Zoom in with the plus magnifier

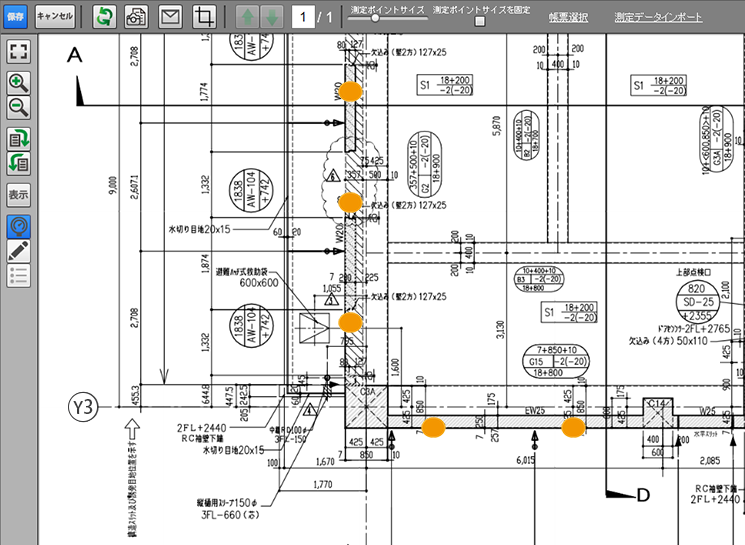[18, 83]
